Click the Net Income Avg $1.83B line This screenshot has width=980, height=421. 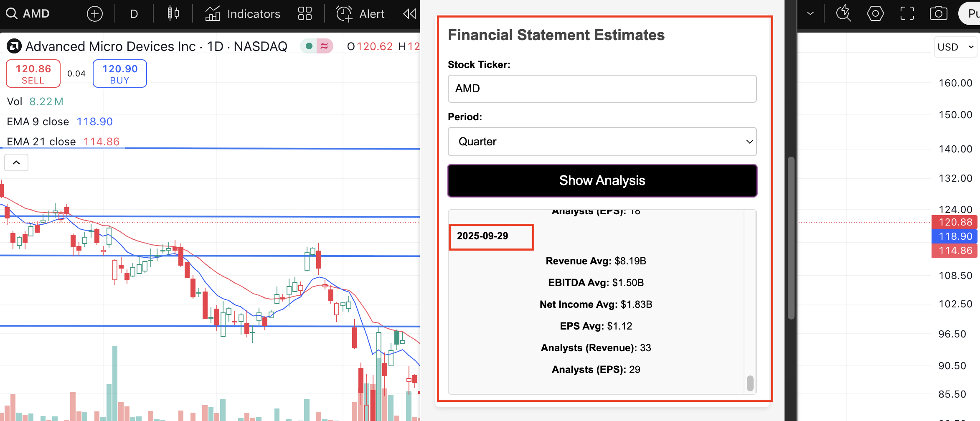[x=596, y=304]
